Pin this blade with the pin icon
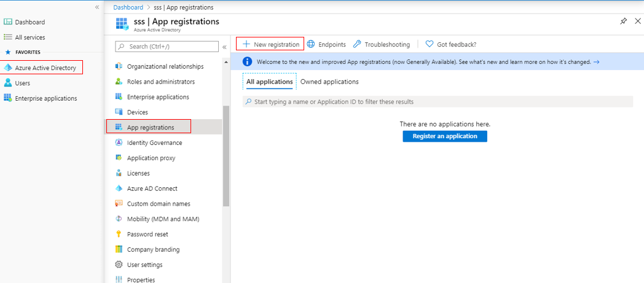The height and width of the screenshot is (283, 644). click(x=623, y=21)
